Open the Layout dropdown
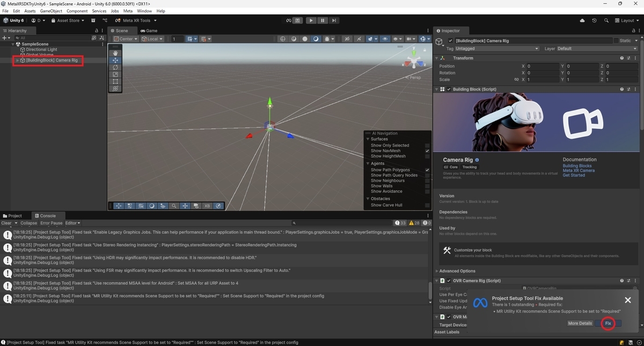 click(627, 20)
